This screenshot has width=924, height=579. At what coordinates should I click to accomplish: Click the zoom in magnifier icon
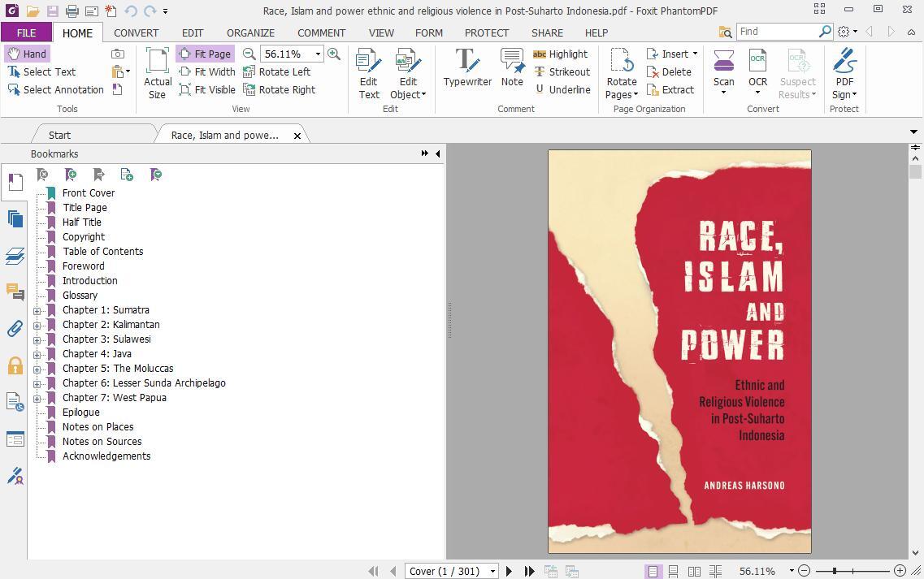point(333,54)
